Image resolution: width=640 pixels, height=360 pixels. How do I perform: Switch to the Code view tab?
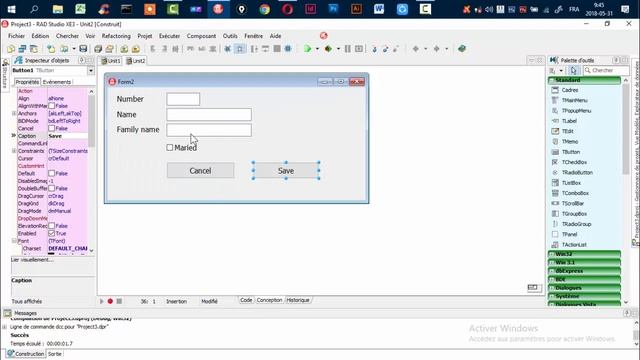point(246,300)
